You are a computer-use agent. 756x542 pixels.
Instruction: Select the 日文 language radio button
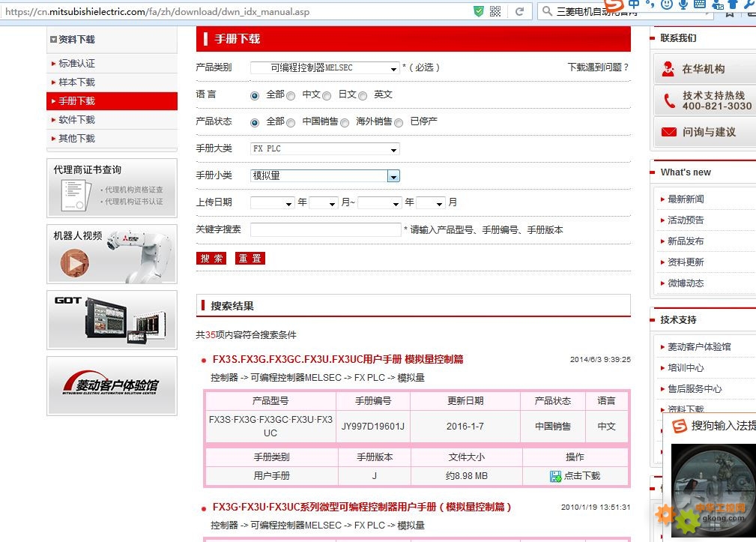click(x=327, y=96)
